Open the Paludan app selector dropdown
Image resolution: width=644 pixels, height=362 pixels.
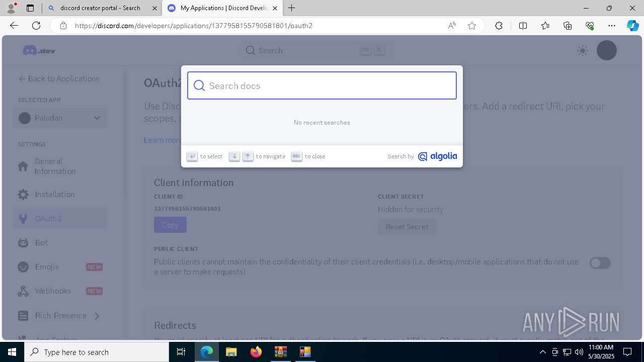[60, 118]
